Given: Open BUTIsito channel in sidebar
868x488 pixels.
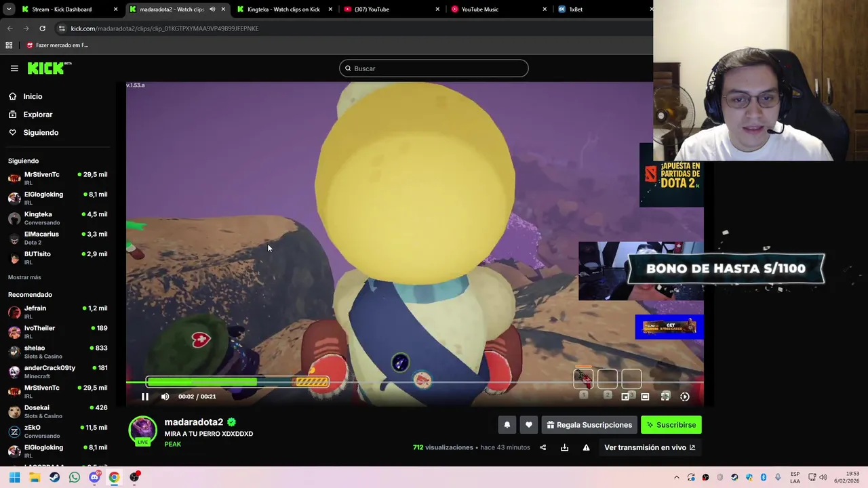Looking at the screenshot, I should (57, 258).
